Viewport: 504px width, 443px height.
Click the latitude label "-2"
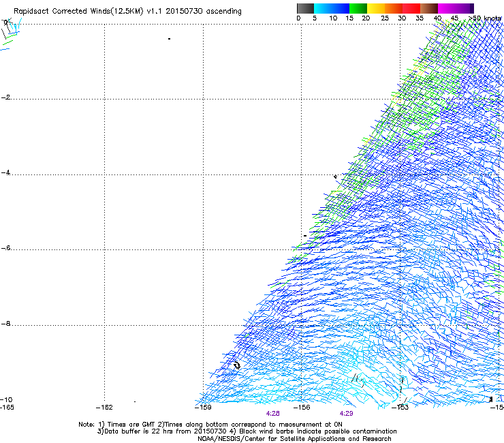pyautogui.click(x=5, y=97)
